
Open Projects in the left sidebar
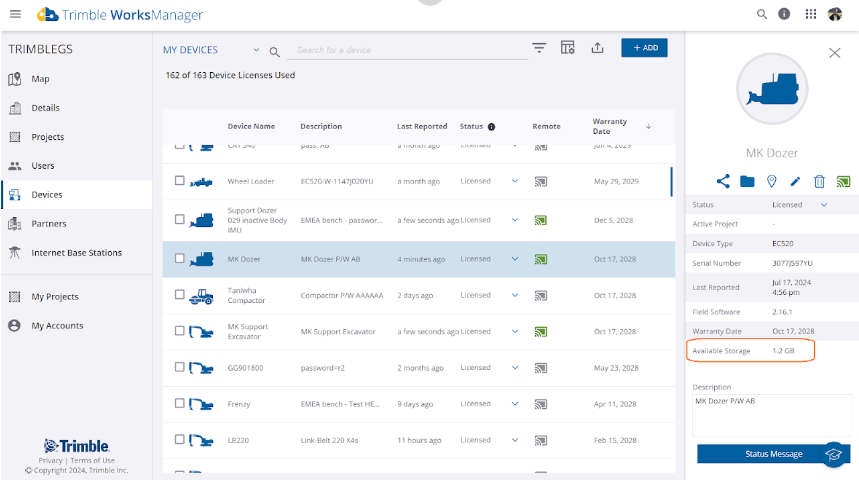(x=47, y=137)
